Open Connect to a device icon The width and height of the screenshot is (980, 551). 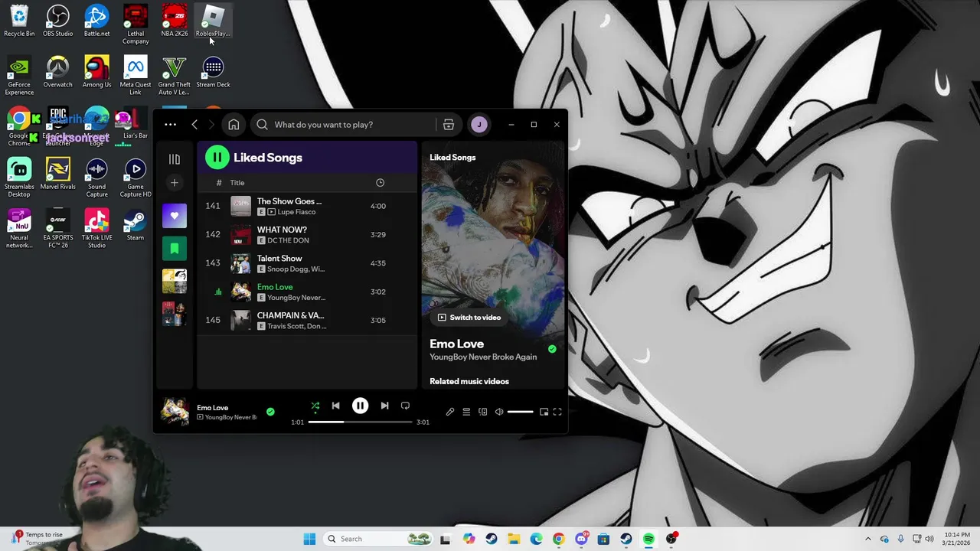(x=483, y=412)
